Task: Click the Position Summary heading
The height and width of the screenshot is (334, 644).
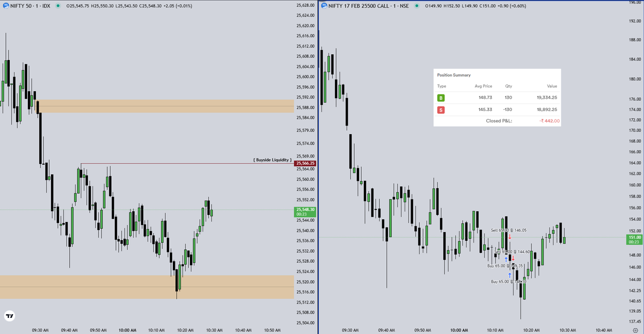Action: [454, 75]
